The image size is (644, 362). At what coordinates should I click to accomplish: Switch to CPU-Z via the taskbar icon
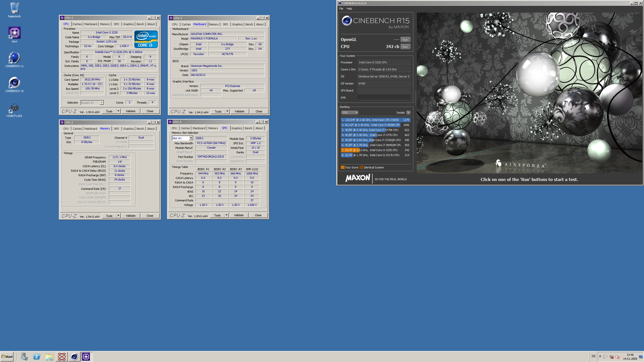click(x=86, y=356)
